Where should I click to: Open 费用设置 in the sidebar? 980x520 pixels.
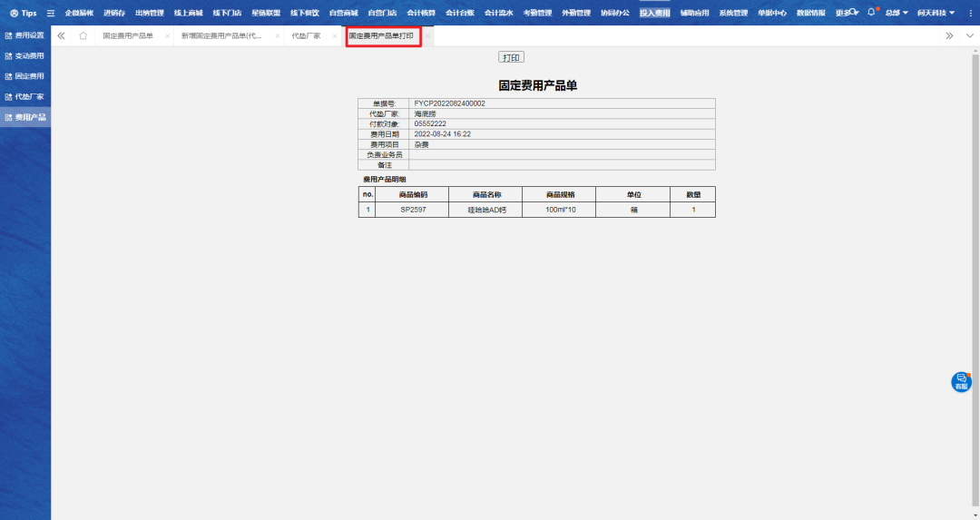coord(25,35)
